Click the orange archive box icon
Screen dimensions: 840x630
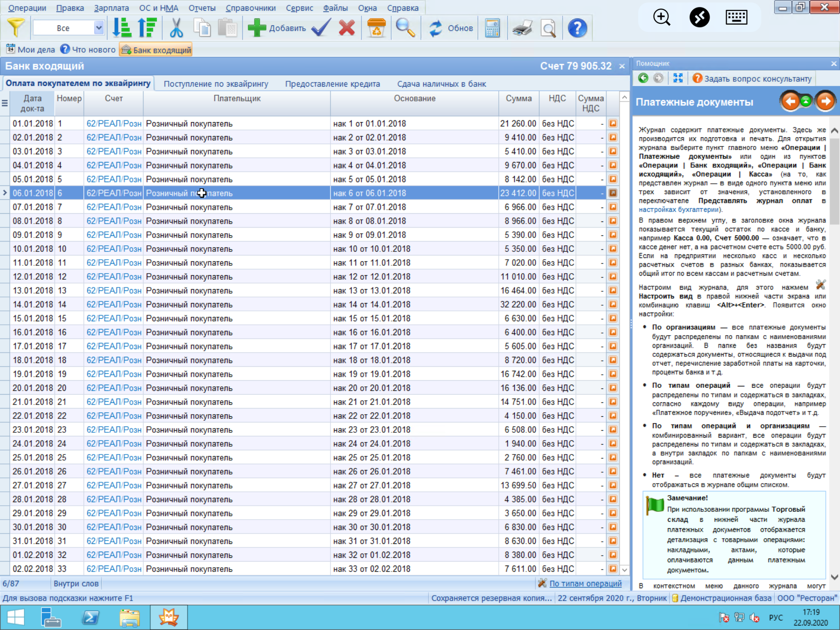coord(376,28)
